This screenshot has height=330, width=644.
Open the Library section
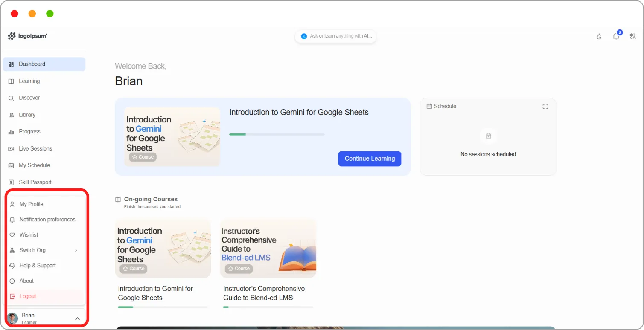[44, 115]
